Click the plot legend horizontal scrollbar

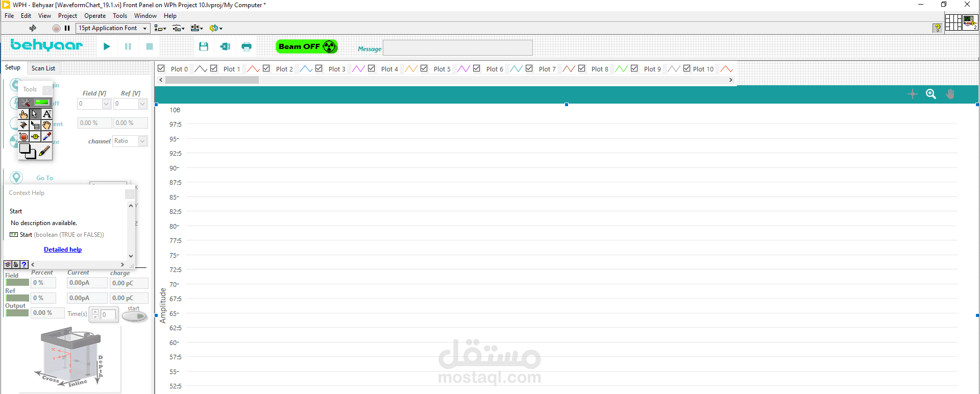[446, 80]
